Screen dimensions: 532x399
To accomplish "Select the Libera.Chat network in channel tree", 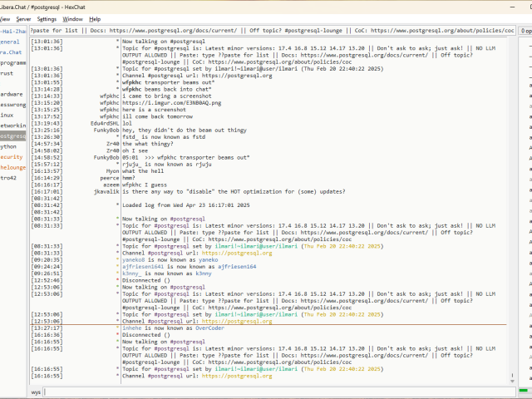I will click(x=10, y=52).
